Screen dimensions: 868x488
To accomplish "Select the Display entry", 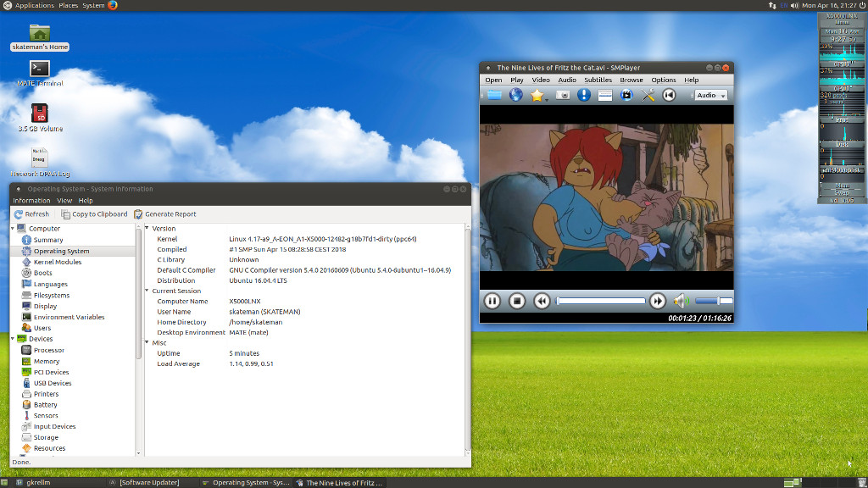I will click(x=45, y=306).
